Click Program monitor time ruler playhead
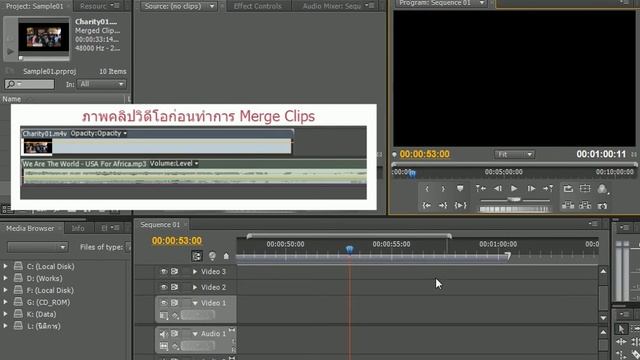Image resolution: width=640 pixels, height=360 pixels. 412,173
